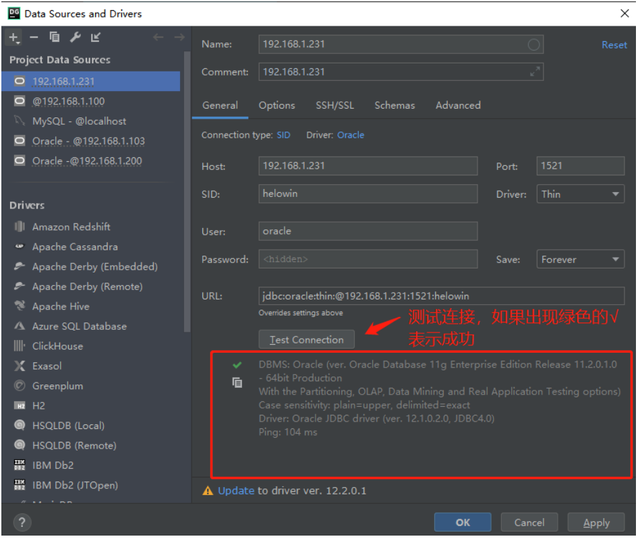Click the Reset link

(614, 45)
